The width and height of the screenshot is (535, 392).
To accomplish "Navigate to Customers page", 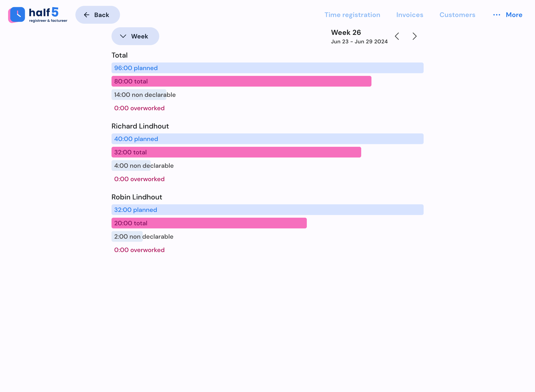I will [x=457, y=15].
